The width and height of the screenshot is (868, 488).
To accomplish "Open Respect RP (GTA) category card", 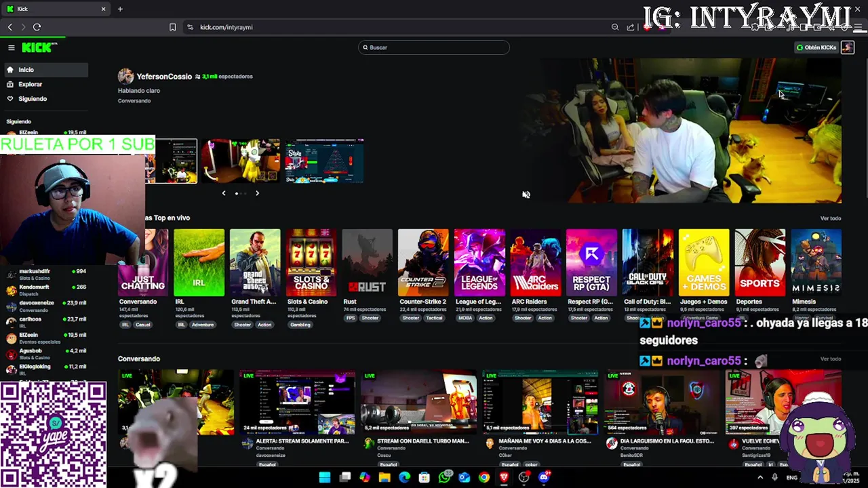I will [x=591, y=263].
